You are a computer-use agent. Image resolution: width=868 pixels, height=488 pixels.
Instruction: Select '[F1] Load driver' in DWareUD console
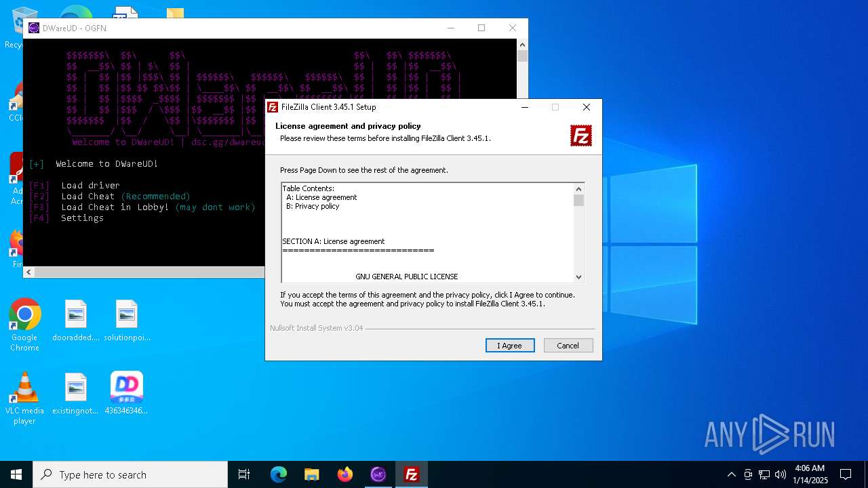click(x=75, y=185)
